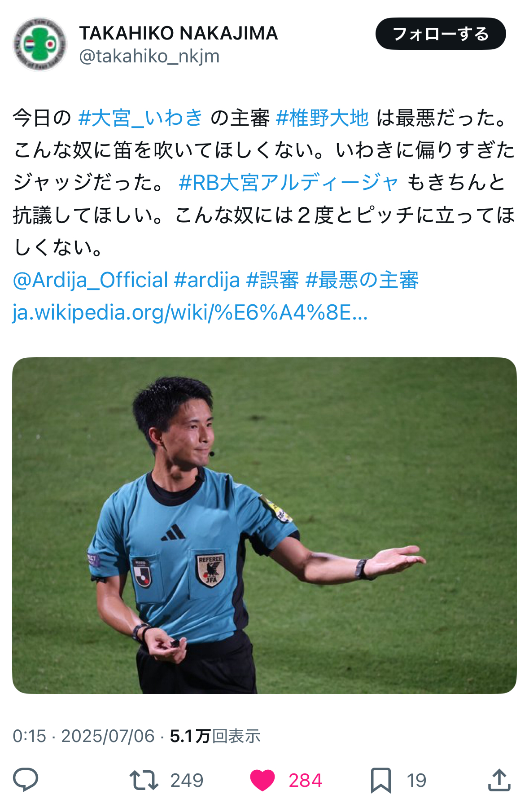Open the TAKAHIKO NAKAJIMA display name
This screenshot has width=529, height=812.
click(x=179, y=33)
